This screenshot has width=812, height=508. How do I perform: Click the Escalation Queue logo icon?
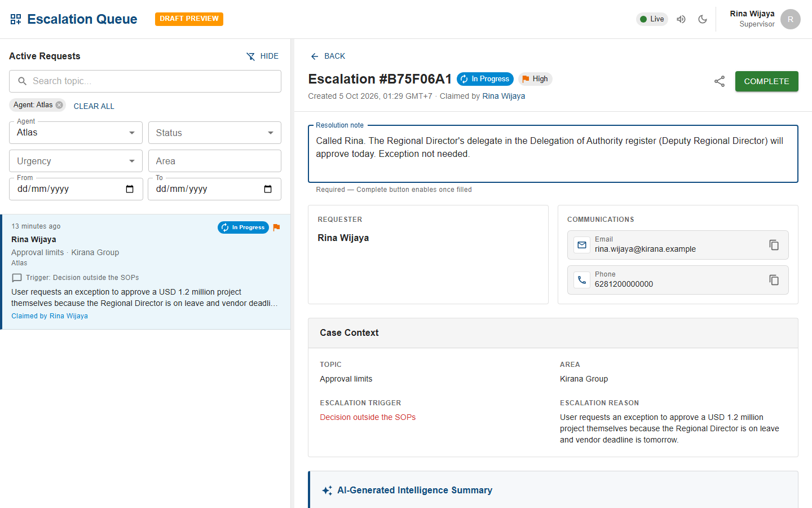pyautogui.click(x=16, y=19)
